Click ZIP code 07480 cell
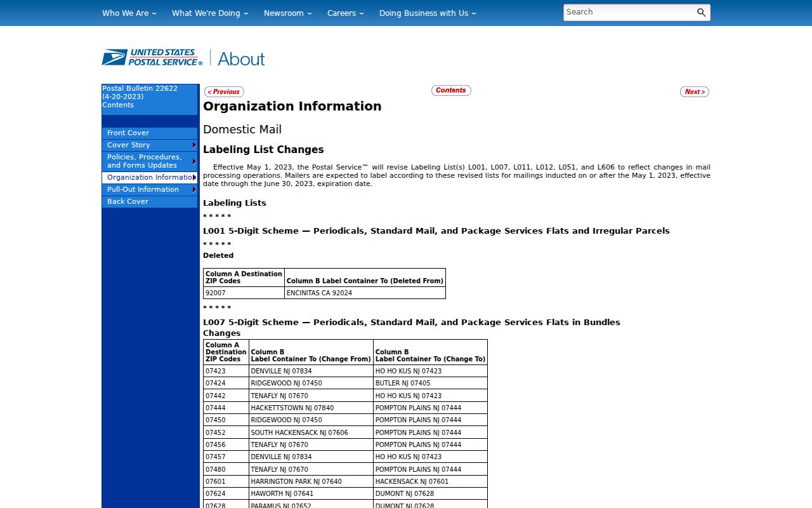812x508 pixels. (226, 469)
